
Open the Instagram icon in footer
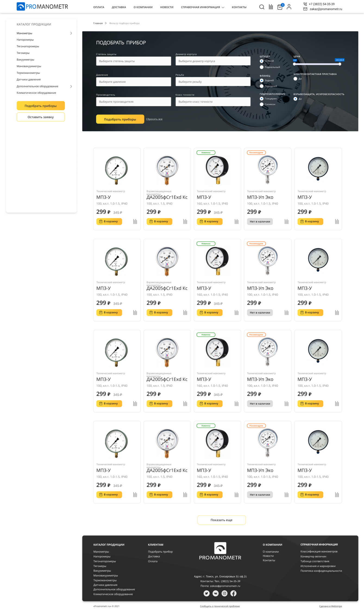click(x=224, y=593)
